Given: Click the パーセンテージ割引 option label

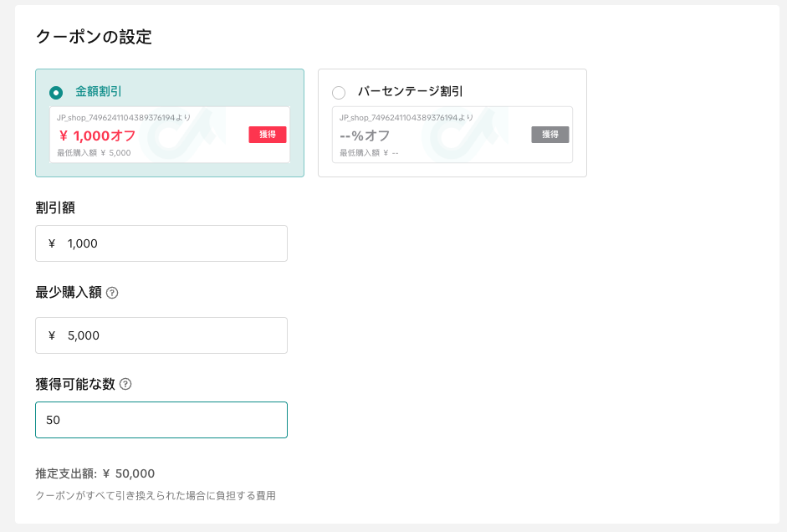Looking at the screenshot, I should coord(410,91).
